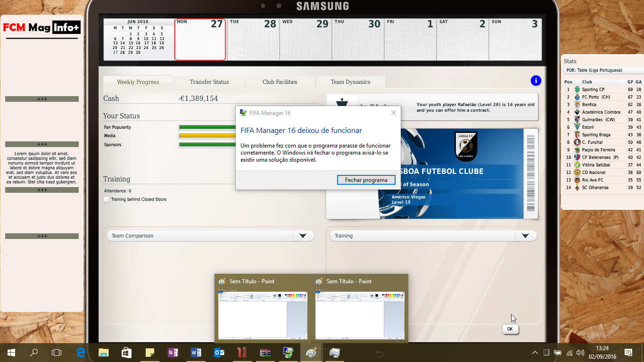644x362 pixels.
Task: Click the Académica Coimbra crest icon
Action: click(x=577, y=112)
